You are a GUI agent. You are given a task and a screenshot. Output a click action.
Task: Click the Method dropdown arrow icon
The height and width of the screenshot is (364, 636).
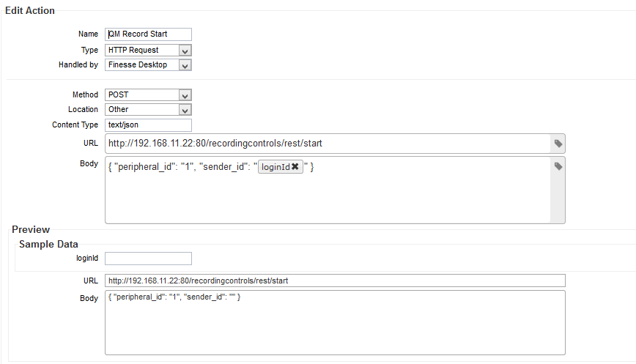tap(185, 95)
